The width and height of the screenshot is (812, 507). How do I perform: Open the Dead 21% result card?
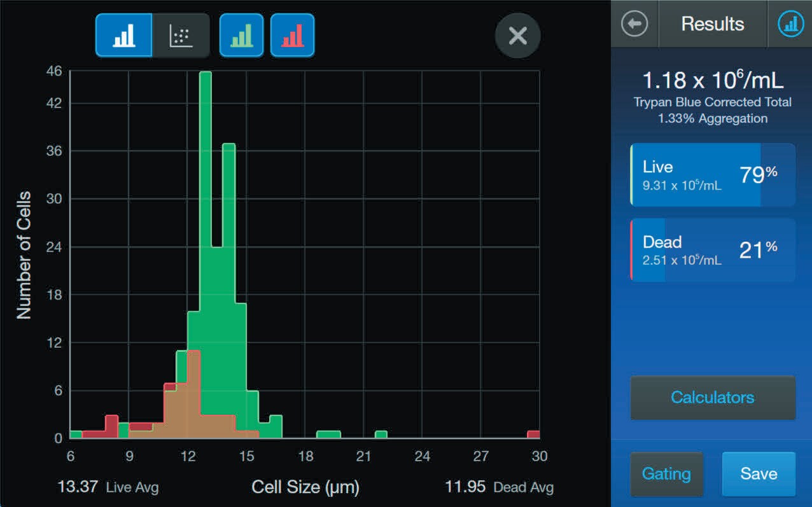(x=712, y=250)
